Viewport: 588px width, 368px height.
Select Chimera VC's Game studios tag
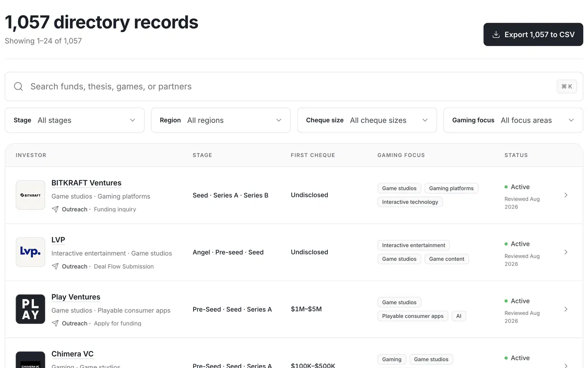click(x=431, y=360)
